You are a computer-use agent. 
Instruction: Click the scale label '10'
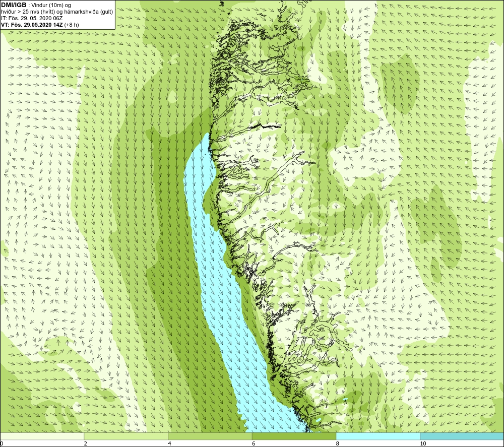click(423, 444)
